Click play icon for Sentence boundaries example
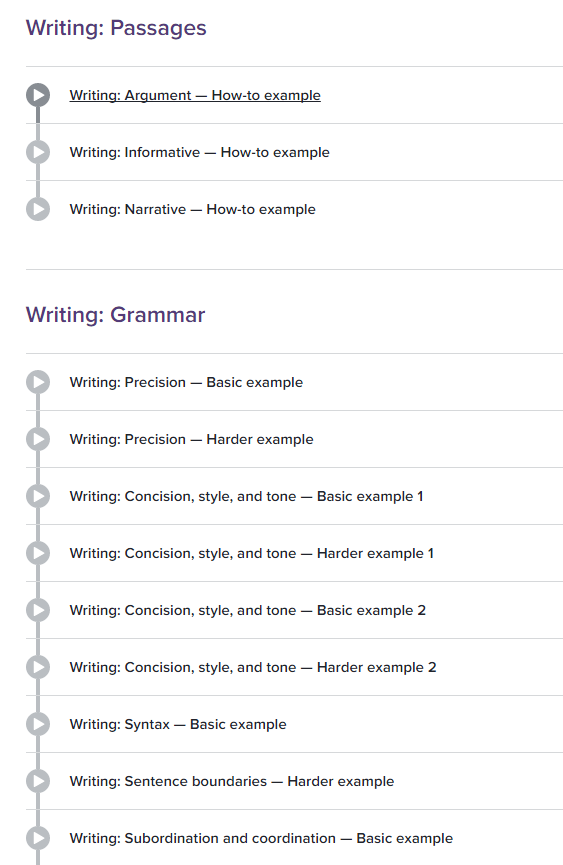The image size is (563, 865). coord(38,781)
